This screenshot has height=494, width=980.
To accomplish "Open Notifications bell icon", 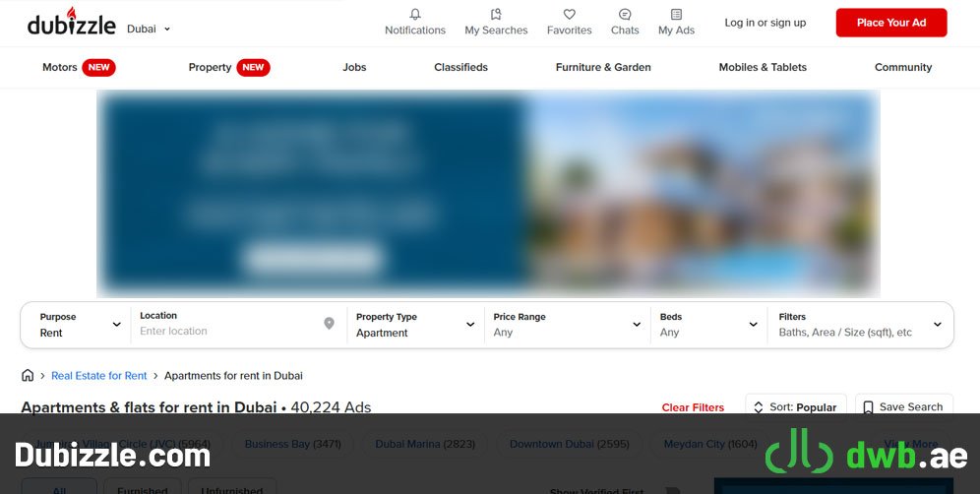I will tap(415, 15).
